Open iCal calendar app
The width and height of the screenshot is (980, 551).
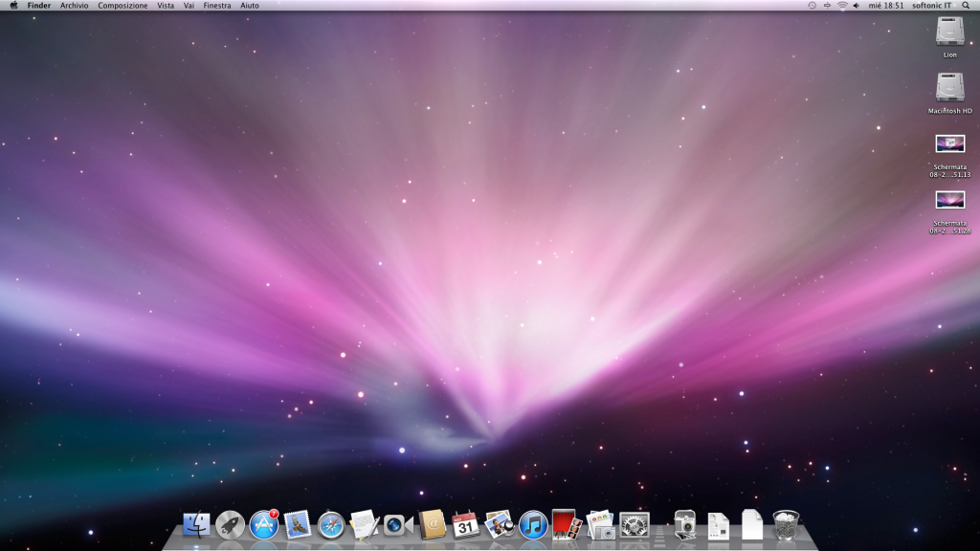click(466, 524)
